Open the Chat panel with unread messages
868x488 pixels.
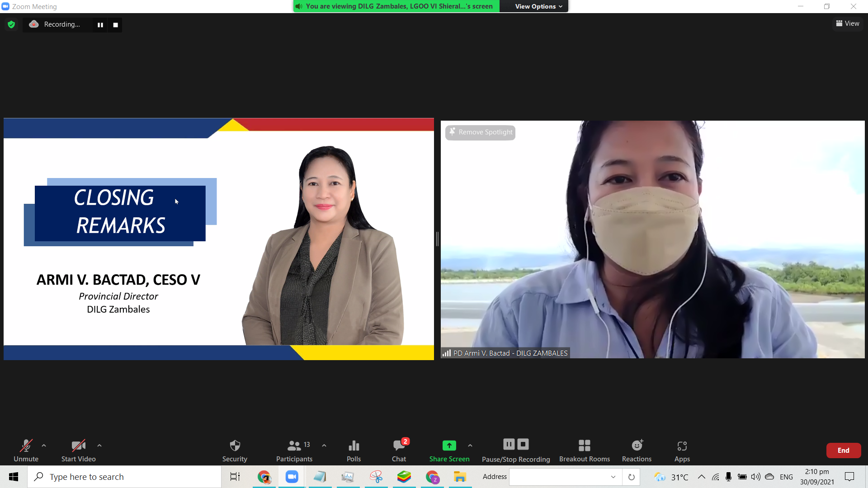pos(399,450)
